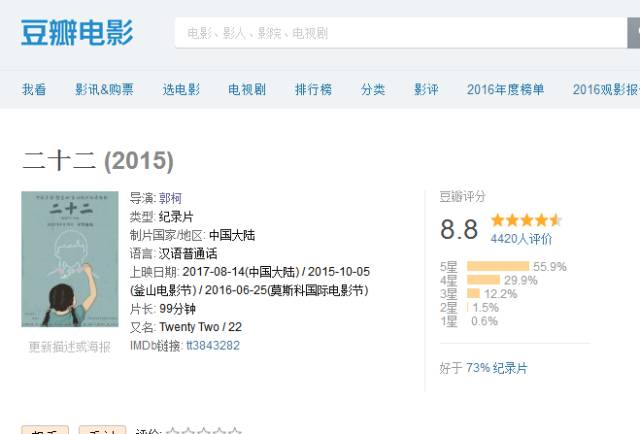Open the 2016年度榜单 page

[x=506, y=89]
